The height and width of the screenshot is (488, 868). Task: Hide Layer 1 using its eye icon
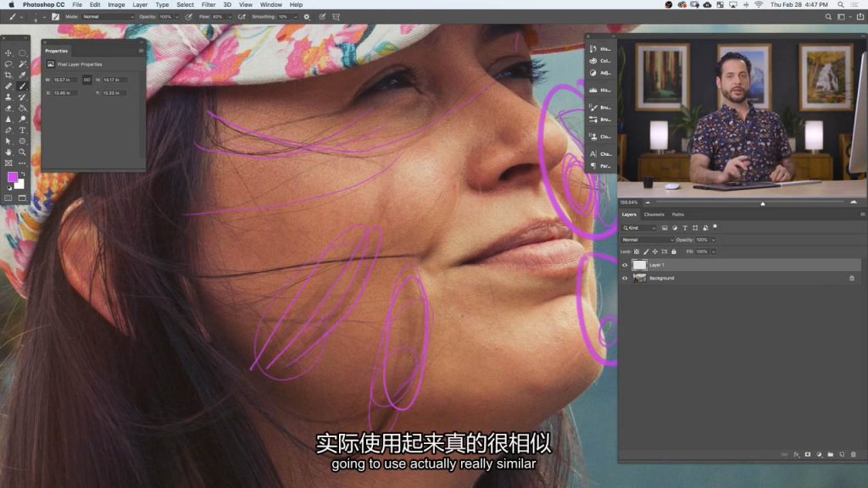[626, 265]
